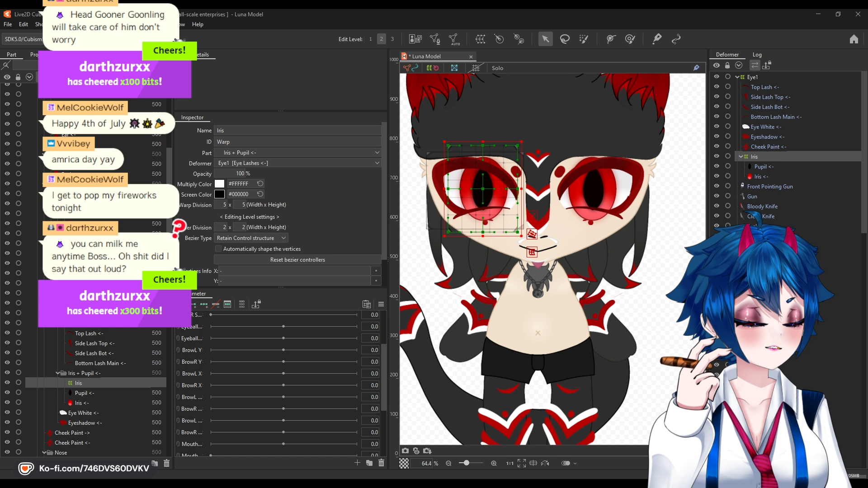The height and width of the screenshot is (488, 868).
Task: Reset Multiply Color to default
Action: pos(260,183)
